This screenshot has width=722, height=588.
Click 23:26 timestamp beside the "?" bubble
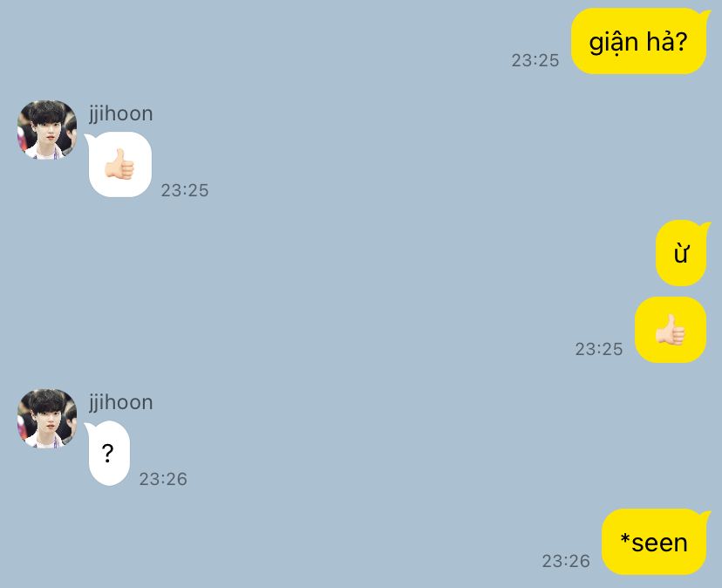coord(163,479)
